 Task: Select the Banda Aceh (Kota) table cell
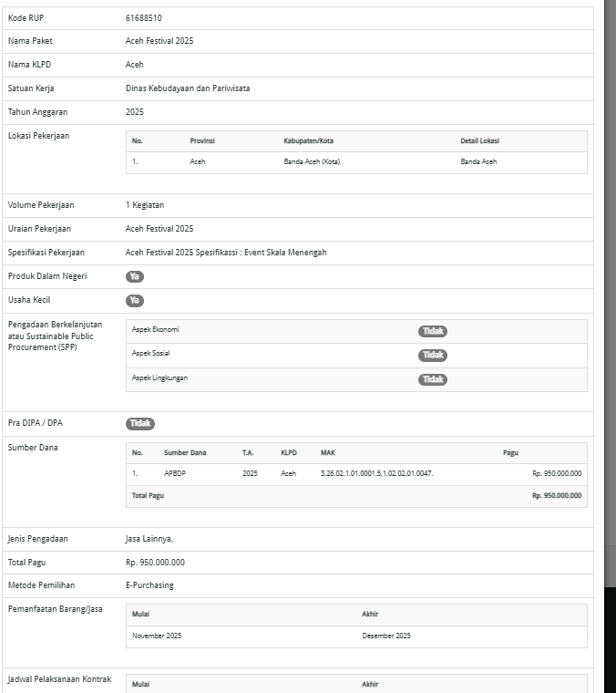tap(312, 161)
